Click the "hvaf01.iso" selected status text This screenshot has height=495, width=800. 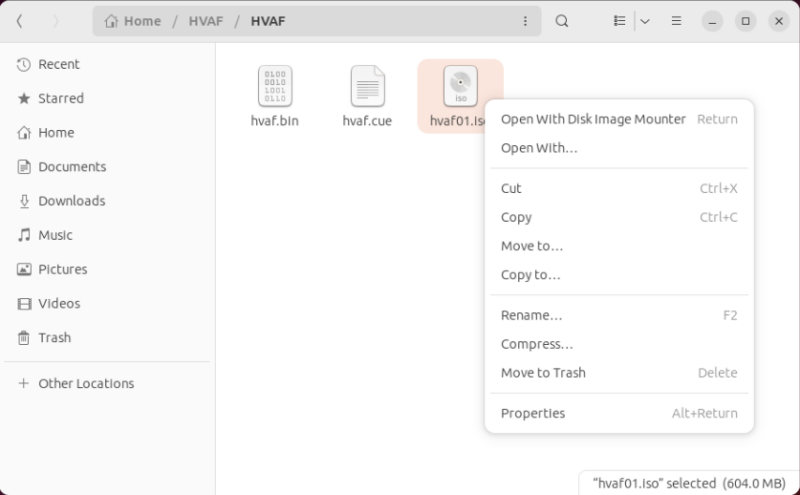689,483
